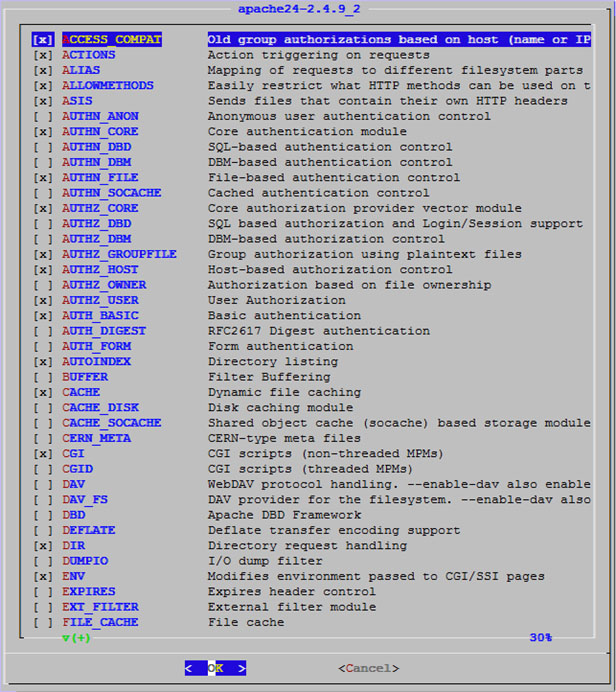Click 'CGI scripts (threaded MPMs)' description
616x692 pixels.
tap(310, 469)
